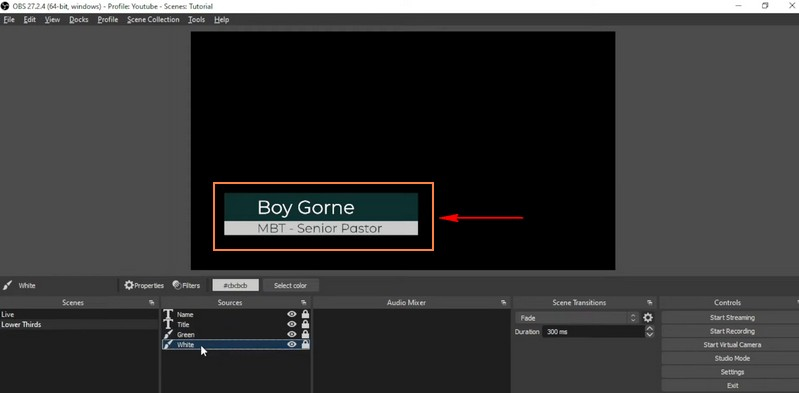This screenshot has height=393, width=799.
Task: Select the Green source row
Action: point(236,334)
